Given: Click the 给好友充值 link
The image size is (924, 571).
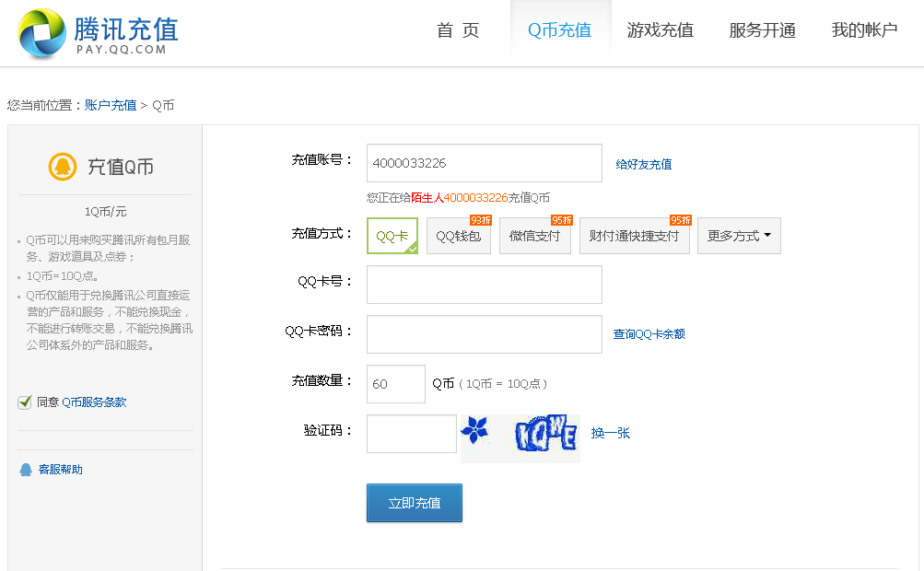Looking at the screenshot, I should [644, 165].
